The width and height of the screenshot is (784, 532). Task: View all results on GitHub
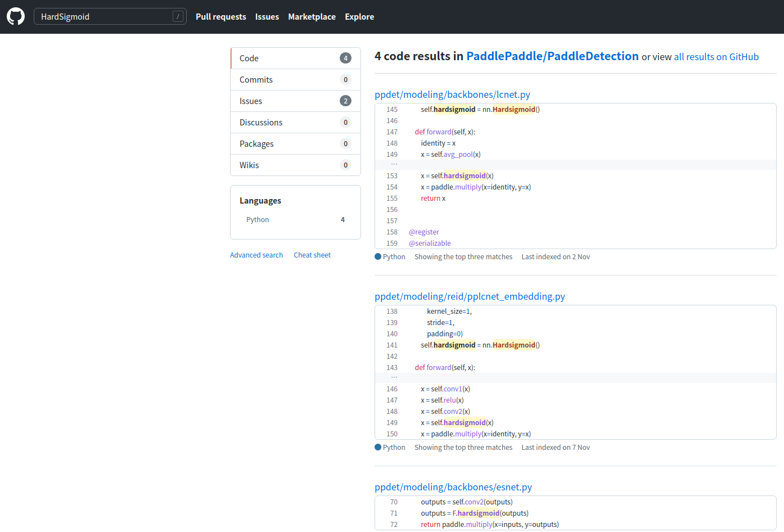coord(716,57)
